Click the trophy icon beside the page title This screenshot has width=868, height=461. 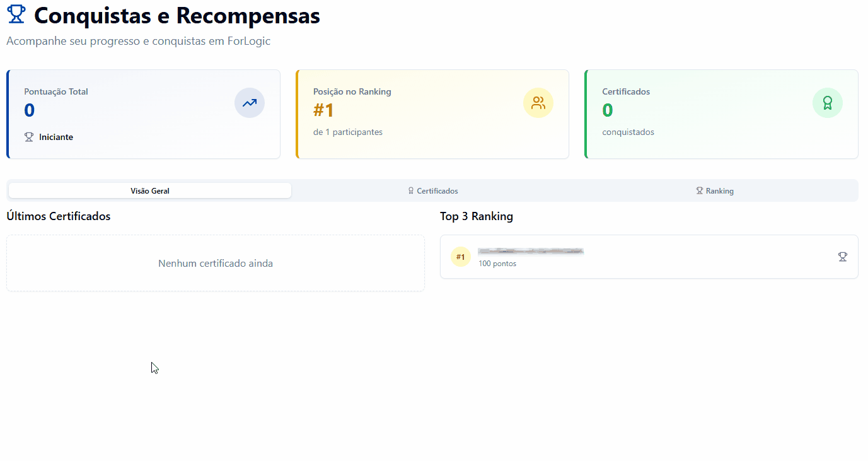tap(16, 15)
